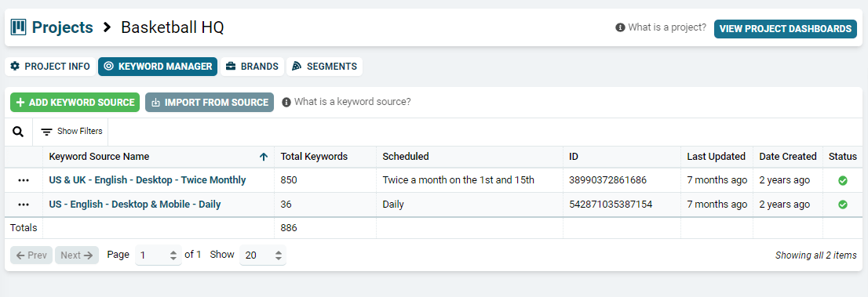This screenshot has width=868, height=297.
Task: Click the Show 20 items per page field
Action: pyautogui.click(x=263, y=255)
